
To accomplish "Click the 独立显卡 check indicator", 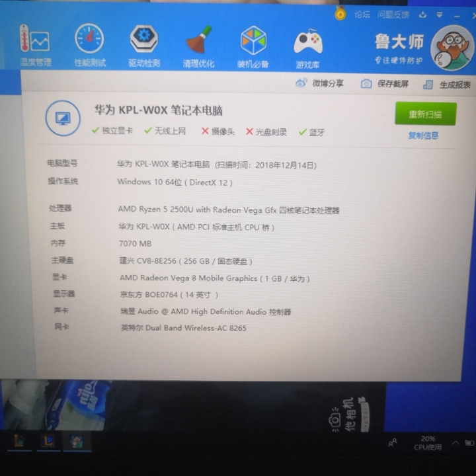I will click(112, 130).
